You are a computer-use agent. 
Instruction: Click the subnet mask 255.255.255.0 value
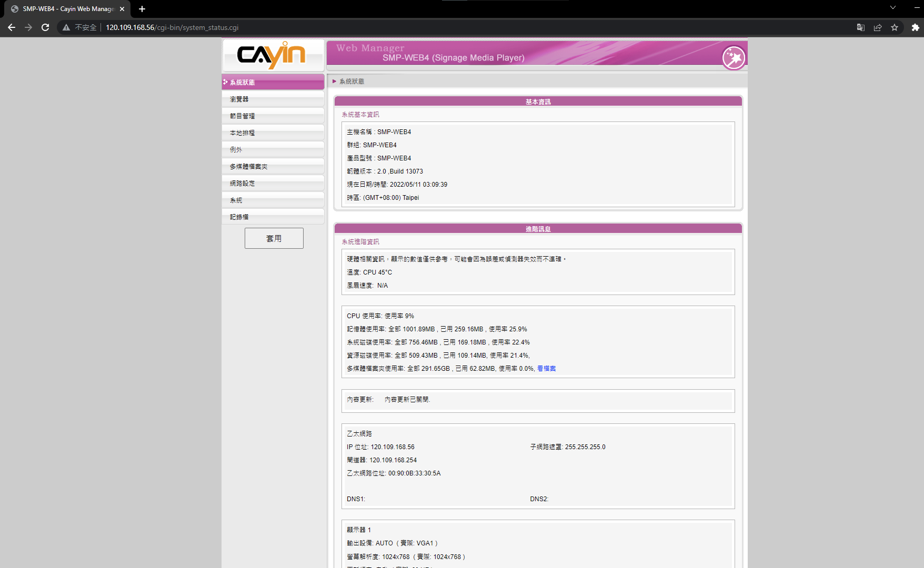[585, 447]
